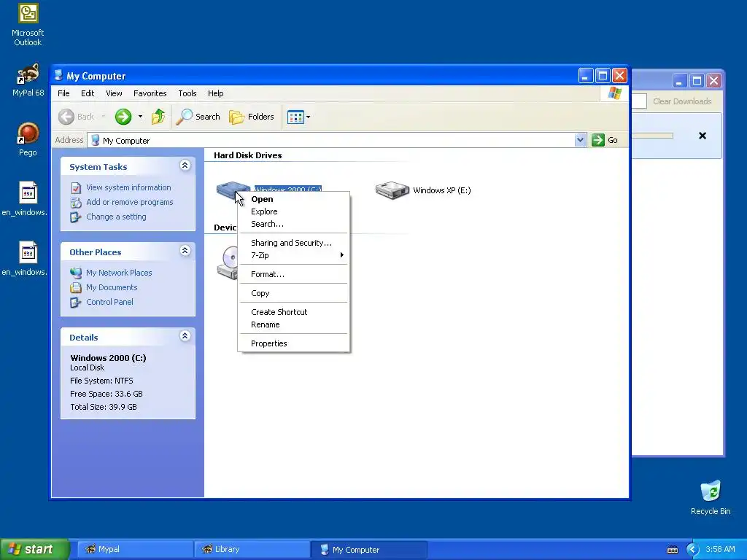Open the Help menu
This screenshot has height=560, width=747.
click(x=215, y=93)
